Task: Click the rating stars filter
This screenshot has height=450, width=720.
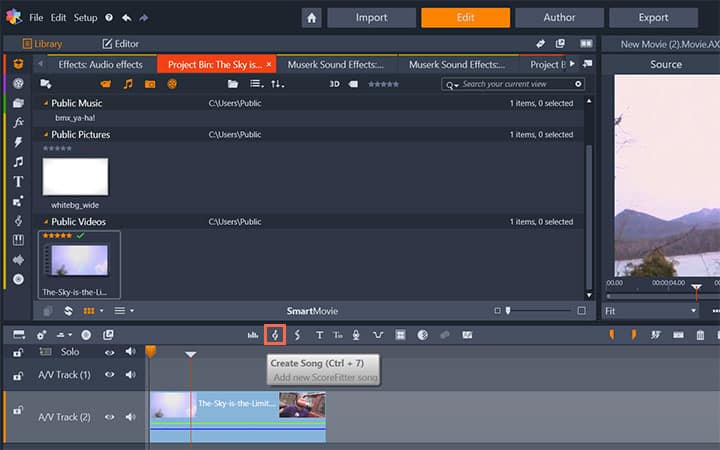Action: (x=383, y=84)
